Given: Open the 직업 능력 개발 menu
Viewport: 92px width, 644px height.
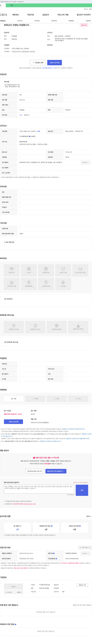Looking at the screenshot, I should (x=63, y=15).
